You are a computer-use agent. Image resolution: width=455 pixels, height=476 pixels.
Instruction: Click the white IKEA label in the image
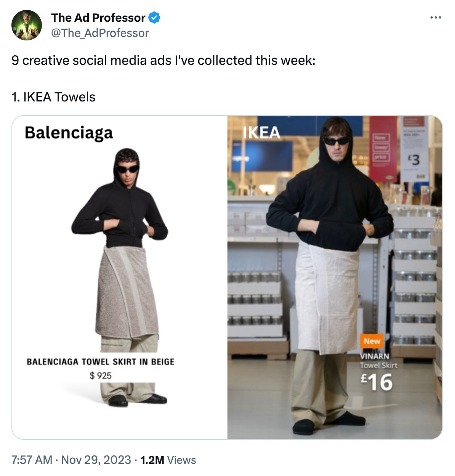(262, 133)
